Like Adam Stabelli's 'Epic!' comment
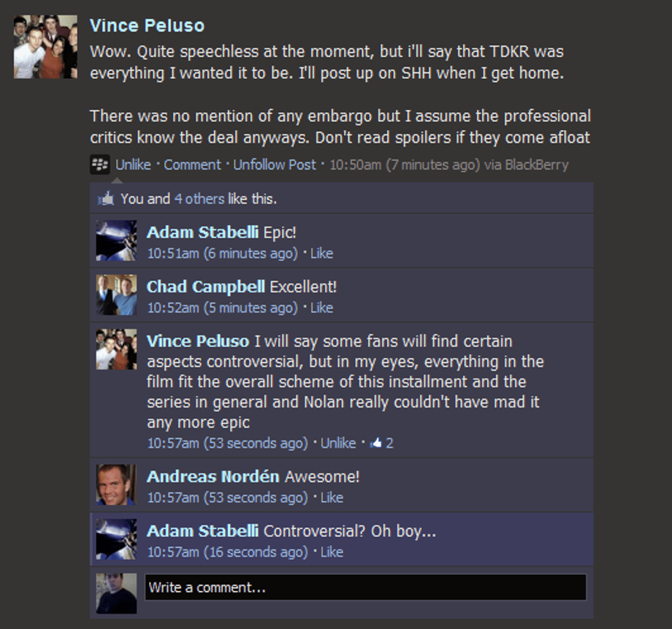672x629 pixels. (321, 253)
